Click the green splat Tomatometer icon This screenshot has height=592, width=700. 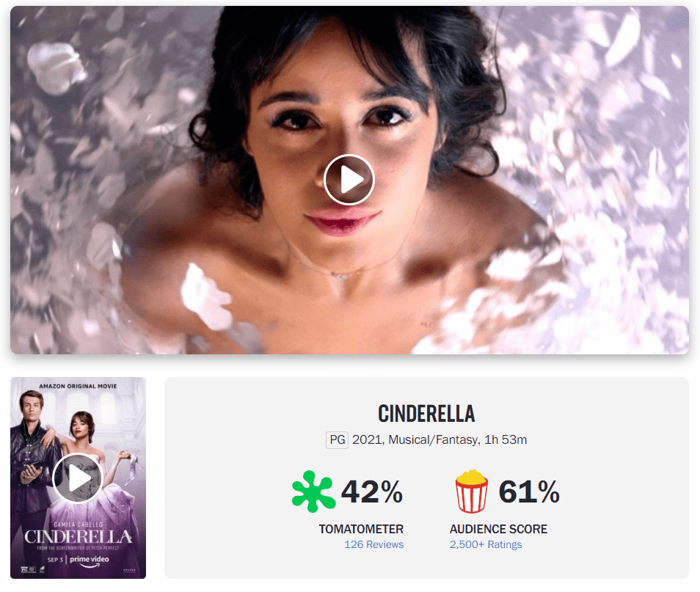(x=313, y=491)
